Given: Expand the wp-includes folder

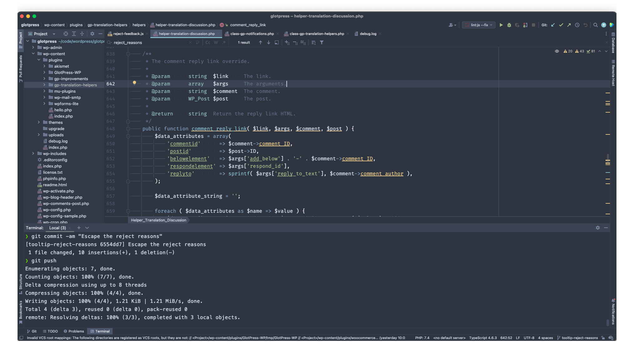Looking at the screenshot, I should click(33, 153).
